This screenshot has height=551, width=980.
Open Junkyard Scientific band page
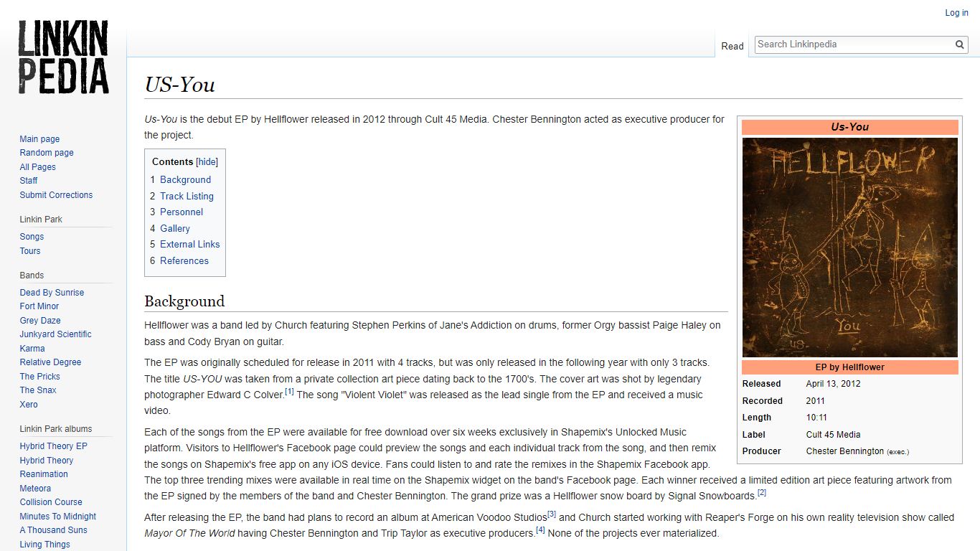(x=55, y=334)
